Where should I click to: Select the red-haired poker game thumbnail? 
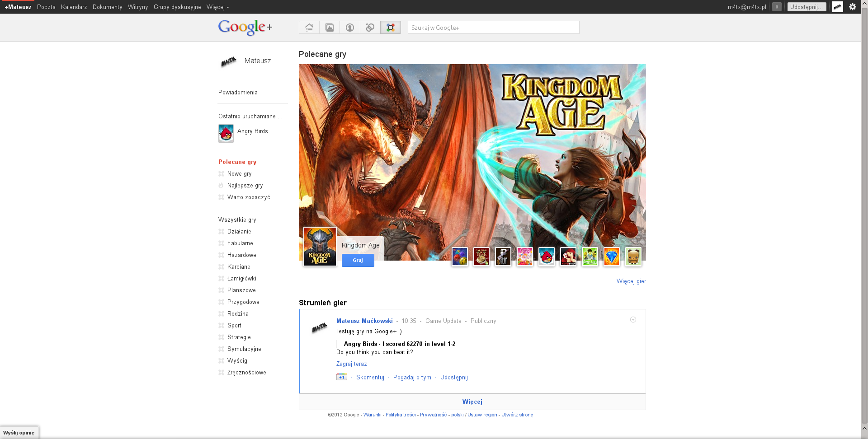pos(568,257)
